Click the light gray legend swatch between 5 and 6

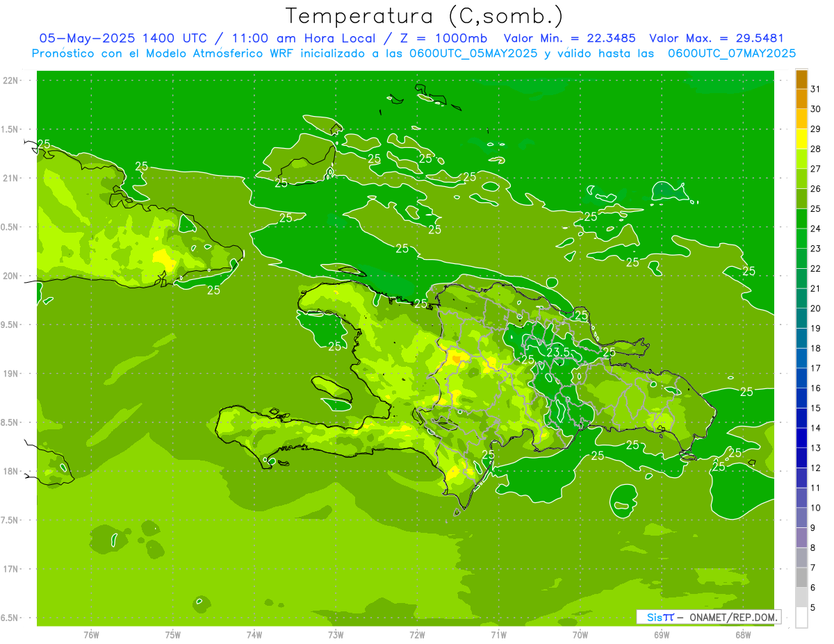[801, 597]
